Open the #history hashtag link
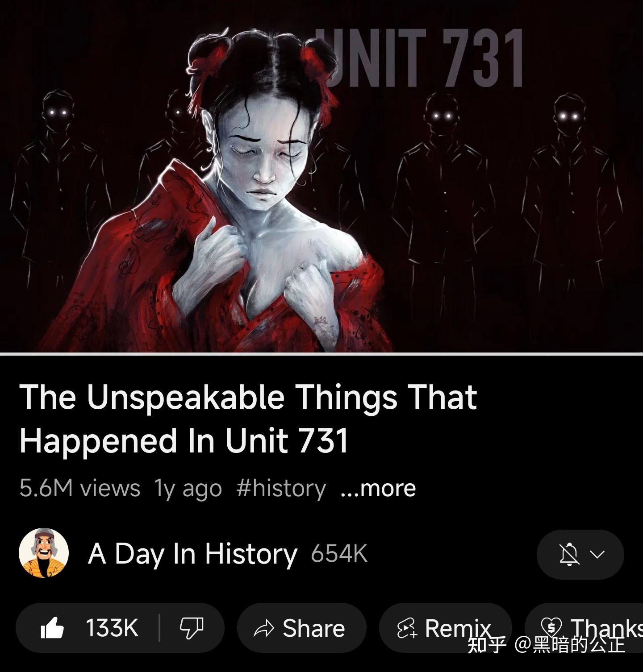Image resolution: width=643 pixels, height=672 pixels. coord(281,488)
